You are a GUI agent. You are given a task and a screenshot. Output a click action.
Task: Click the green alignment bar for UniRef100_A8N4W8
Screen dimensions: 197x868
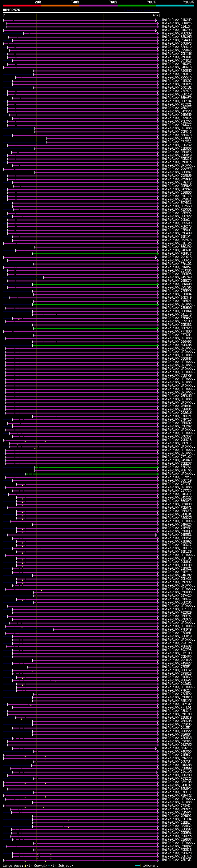click(x=95, y=285)
